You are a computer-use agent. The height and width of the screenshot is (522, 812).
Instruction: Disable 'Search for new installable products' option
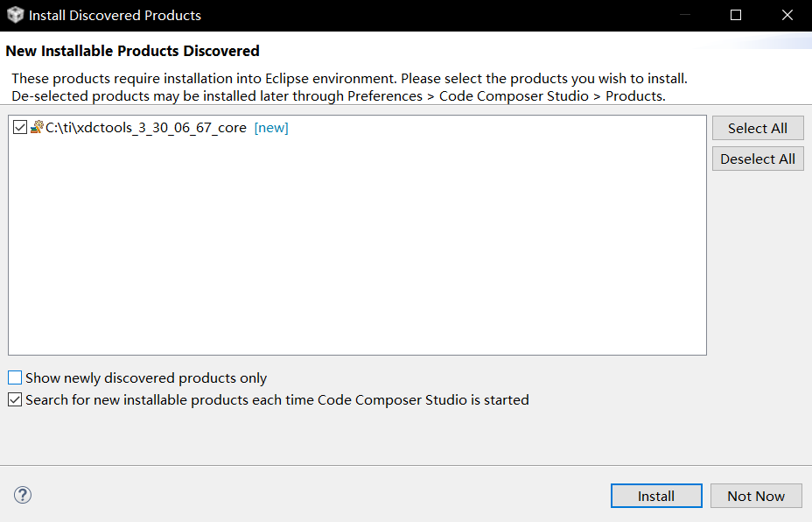(14, 399)
